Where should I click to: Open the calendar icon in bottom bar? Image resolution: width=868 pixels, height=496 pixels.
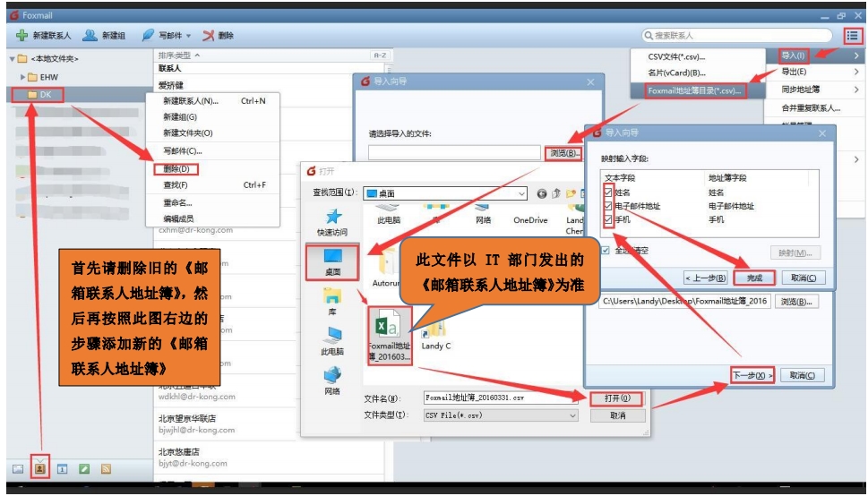coord(62,469)
